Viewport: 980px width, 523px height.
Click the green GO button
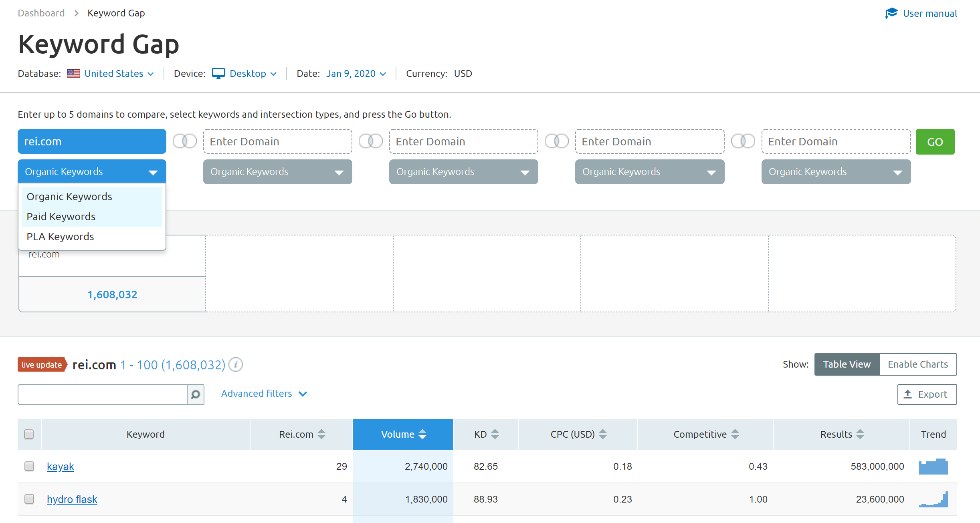pyautogui.click(x=935, y=141)
